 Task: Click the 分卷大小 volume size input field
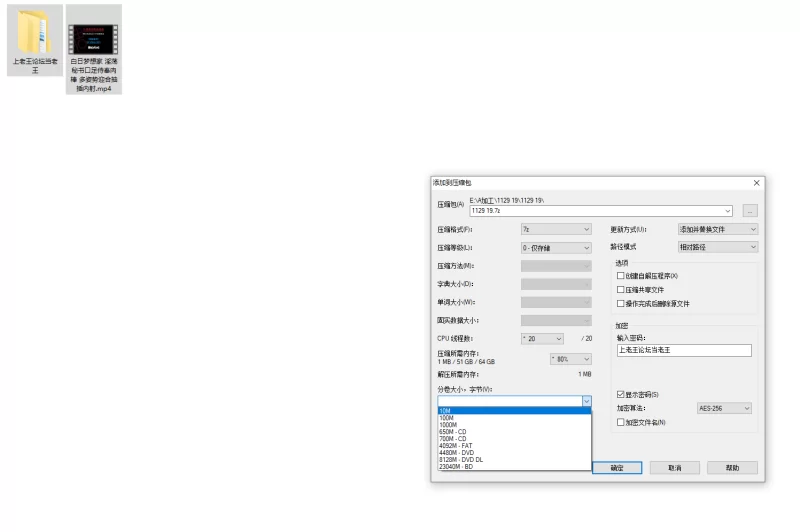pos(510,401)
